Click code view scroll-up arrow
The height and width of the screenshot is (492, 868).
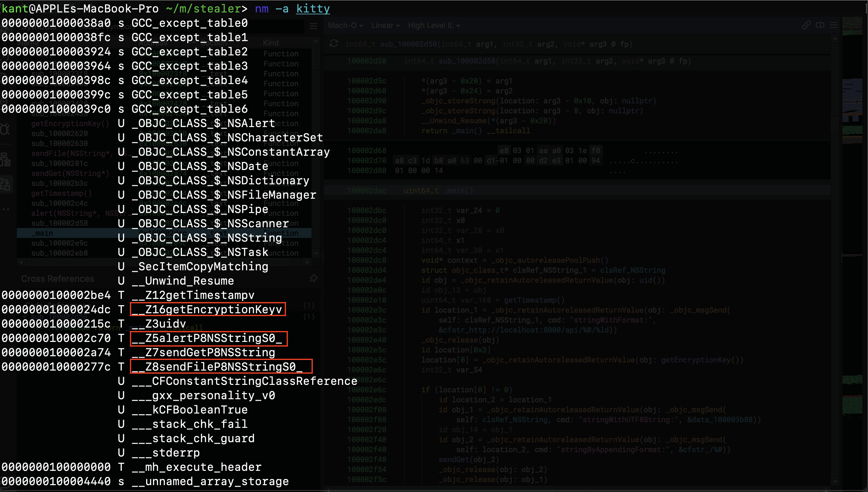coord(835,39)
